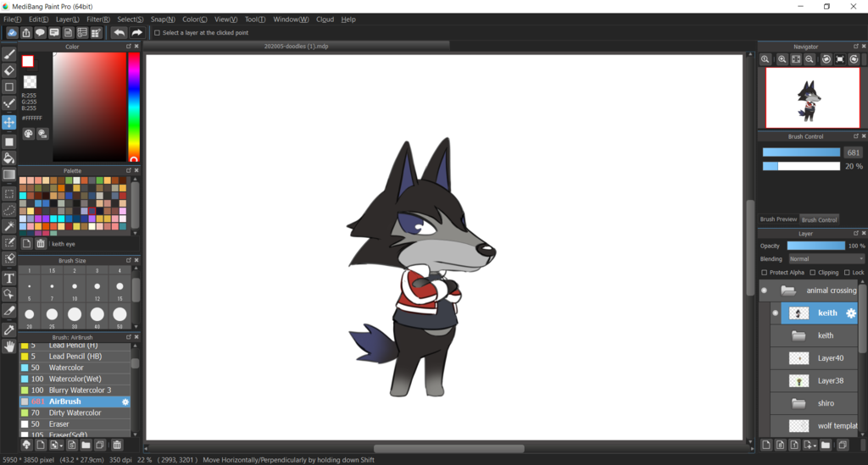Zoom out using Navigator magnifier minus

[810, 59]
